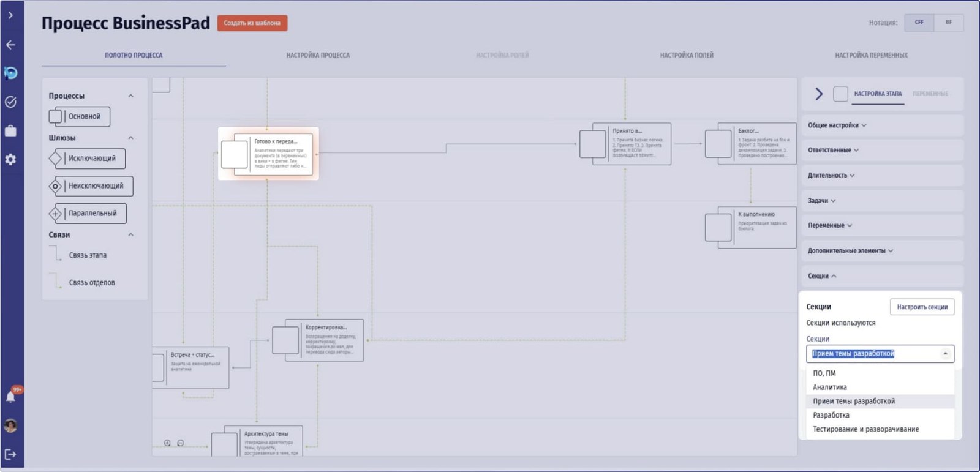980x472 pixels.
Task: Pick the Связь отделов connector
Action: tap(83, 282)
